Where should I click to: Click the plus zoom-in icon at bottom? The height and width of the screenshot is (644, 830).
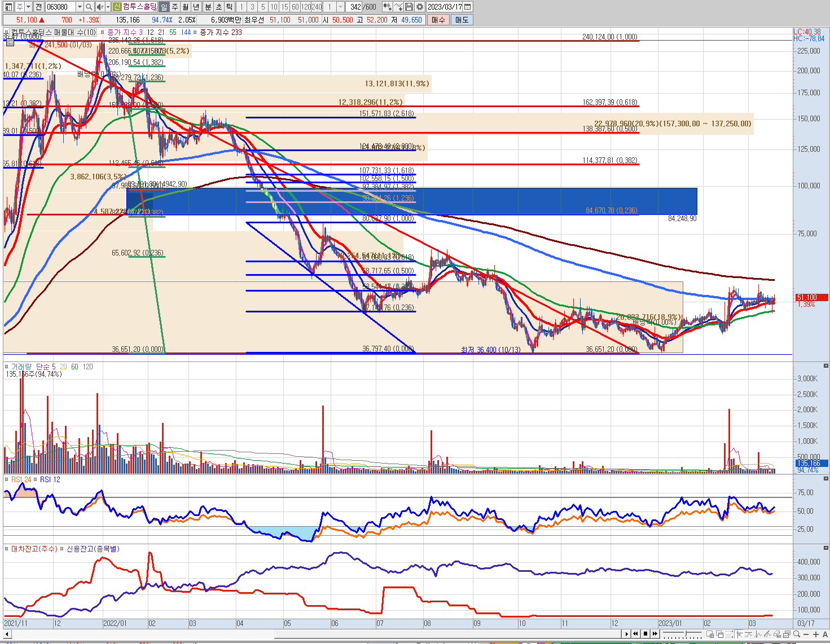tap(815, 634)
